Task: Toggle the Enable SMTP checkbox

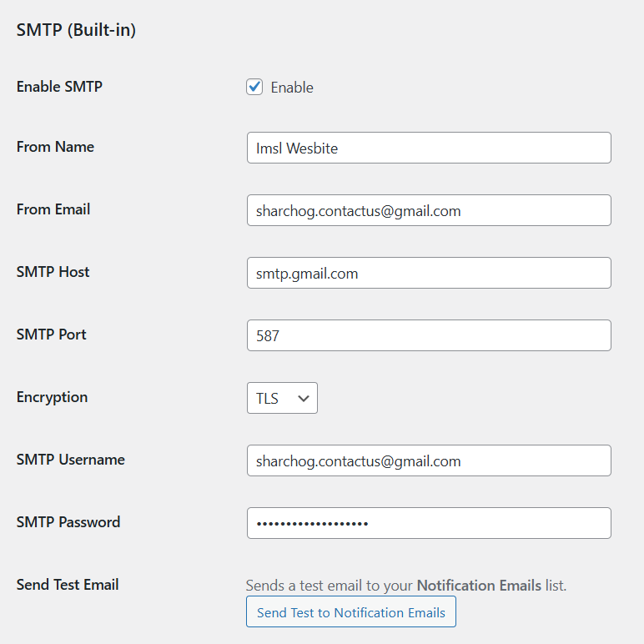Action: 254,87
